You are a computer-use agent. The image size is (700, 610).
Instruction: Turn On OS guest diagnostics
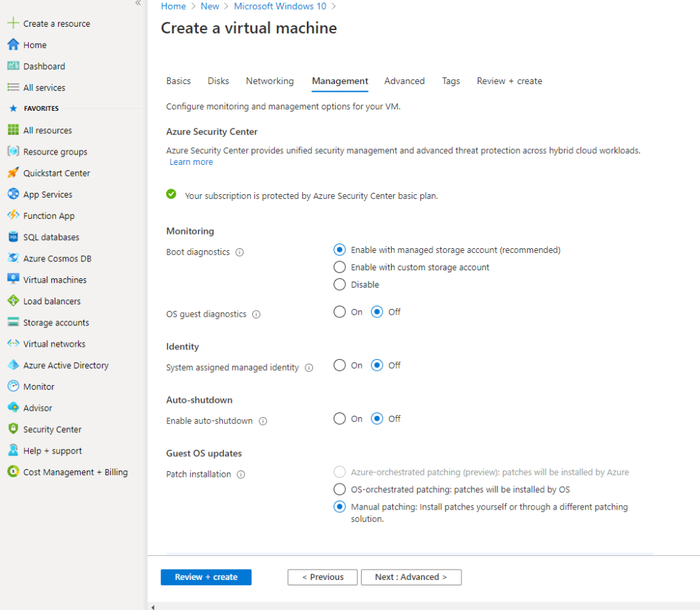tap(340, 312)
